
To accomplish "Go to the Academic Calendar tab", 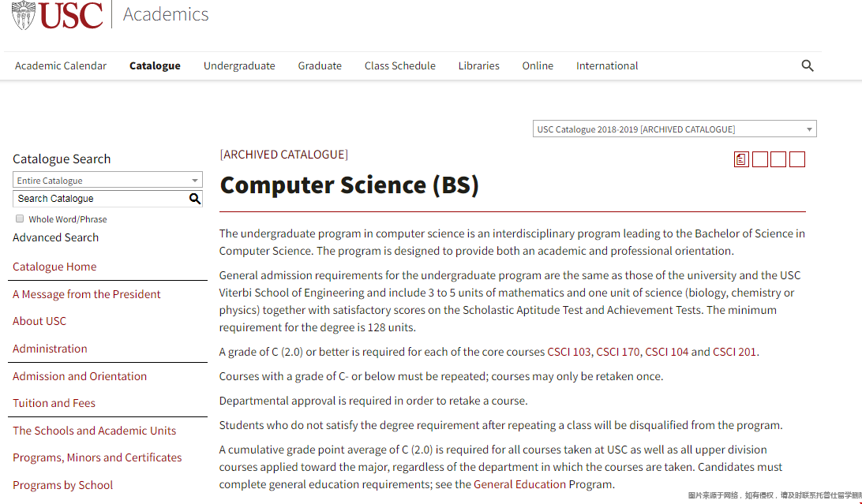I will pos(61,65).
